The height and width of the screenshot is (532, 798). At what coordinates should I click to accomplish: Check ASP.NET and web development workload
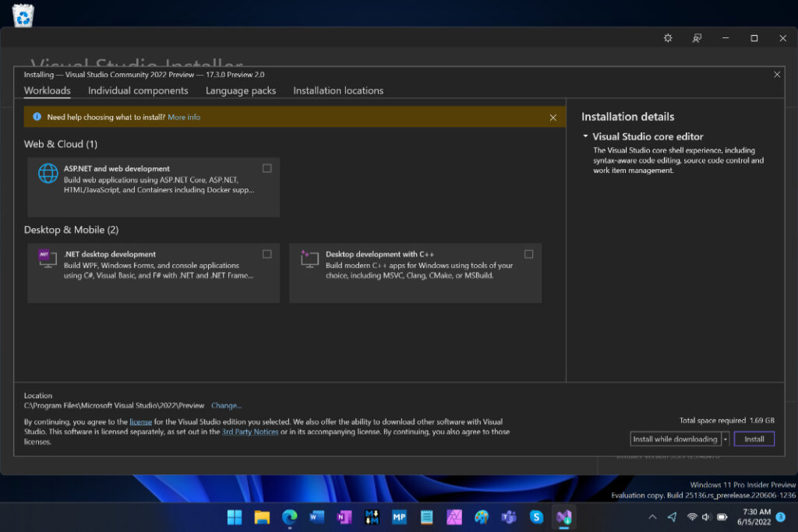[x=267, y=168]
